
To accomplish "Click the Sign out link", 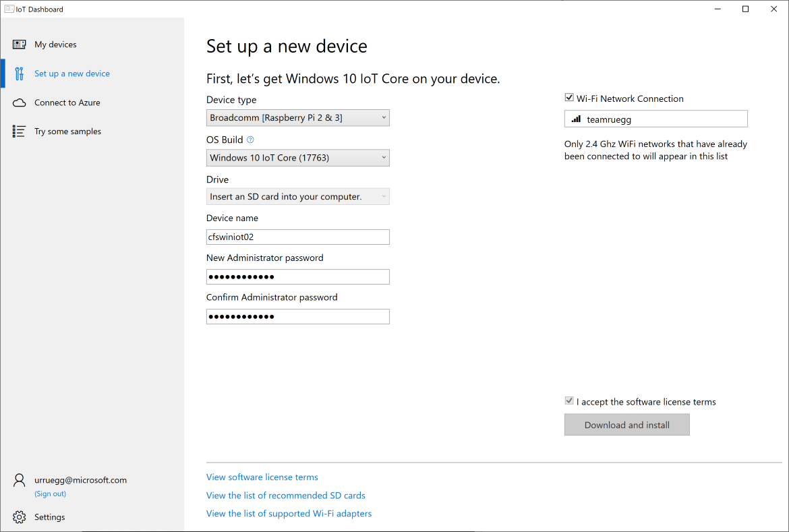I will coord(51,494).
